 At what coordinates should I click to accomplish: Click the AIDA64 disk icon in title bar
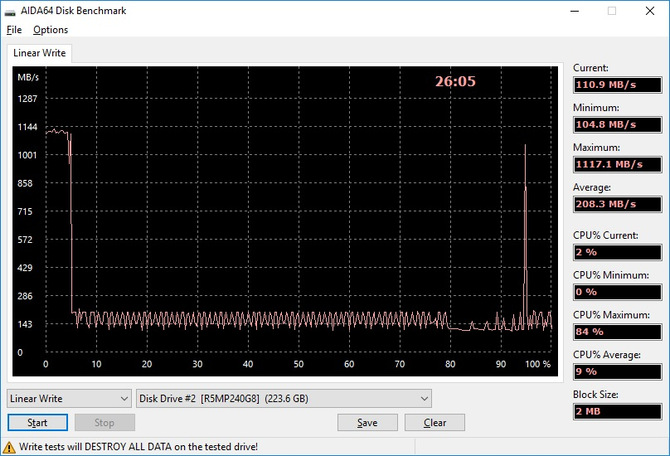tap(10, 12)
